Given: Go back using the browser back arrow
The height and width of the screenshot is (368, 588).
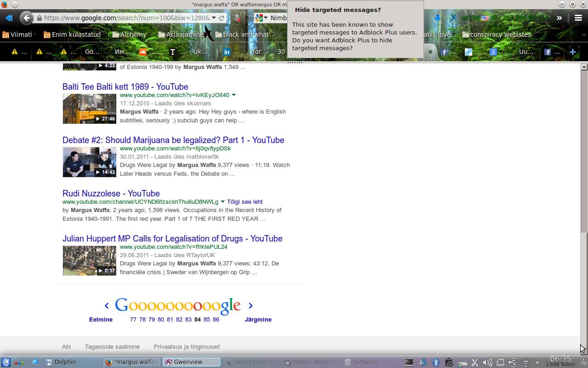Looking at the screenshot, I should pyautogui.click(x=27, y=18).
